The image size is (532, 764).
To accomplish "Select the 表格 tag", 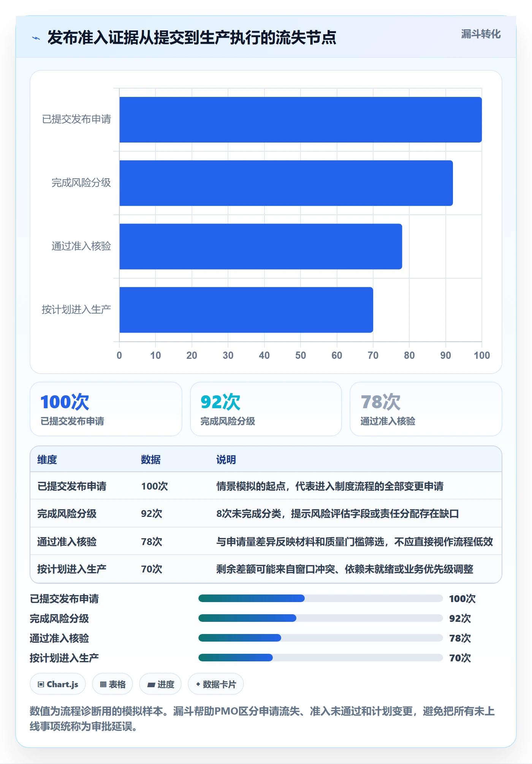I will [112, 684].
